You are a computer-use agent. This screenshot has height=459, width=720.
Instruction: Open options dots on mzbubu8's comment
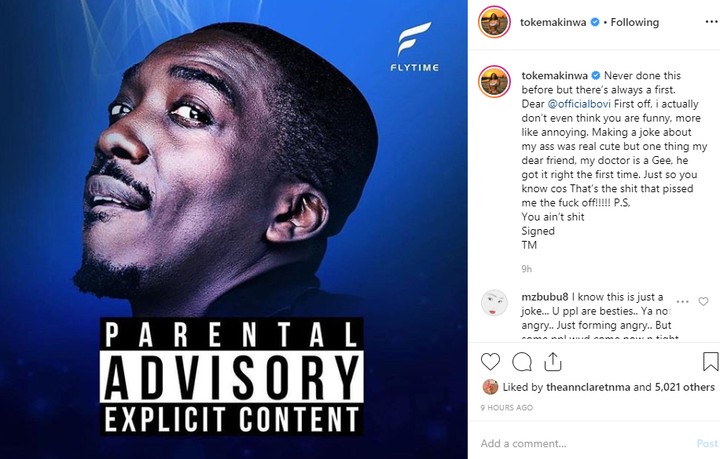pyautogui.click(x=682, y=302)
